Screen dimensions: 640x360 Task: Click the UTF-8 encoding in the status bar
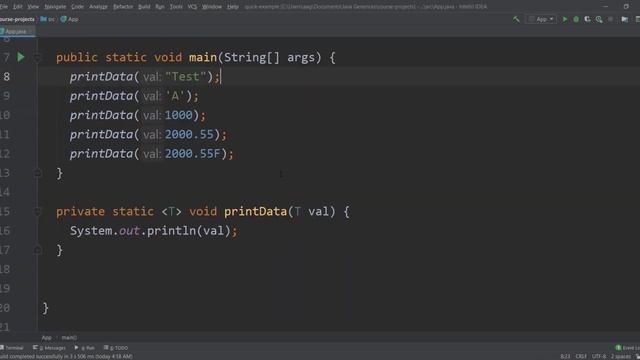[x=599, y=356]
